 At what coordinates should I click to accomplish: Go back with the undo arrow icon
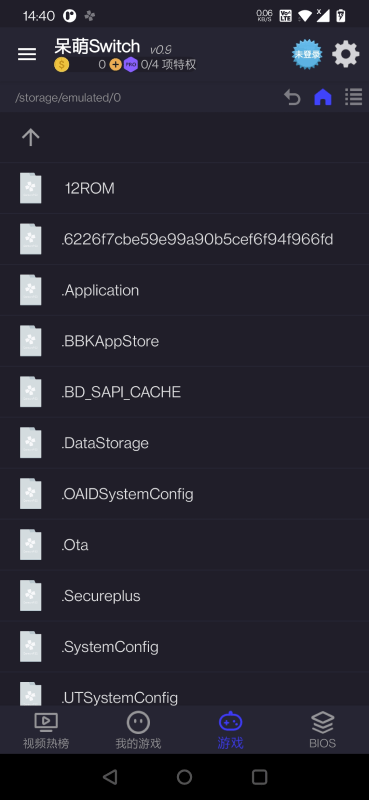[292, 97]
